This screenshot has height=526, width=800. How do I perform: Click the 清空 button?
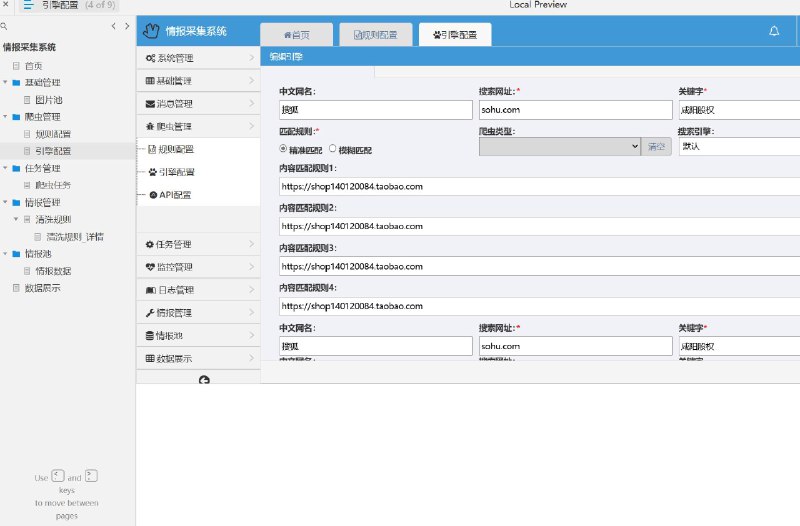(x=656, y=146)
